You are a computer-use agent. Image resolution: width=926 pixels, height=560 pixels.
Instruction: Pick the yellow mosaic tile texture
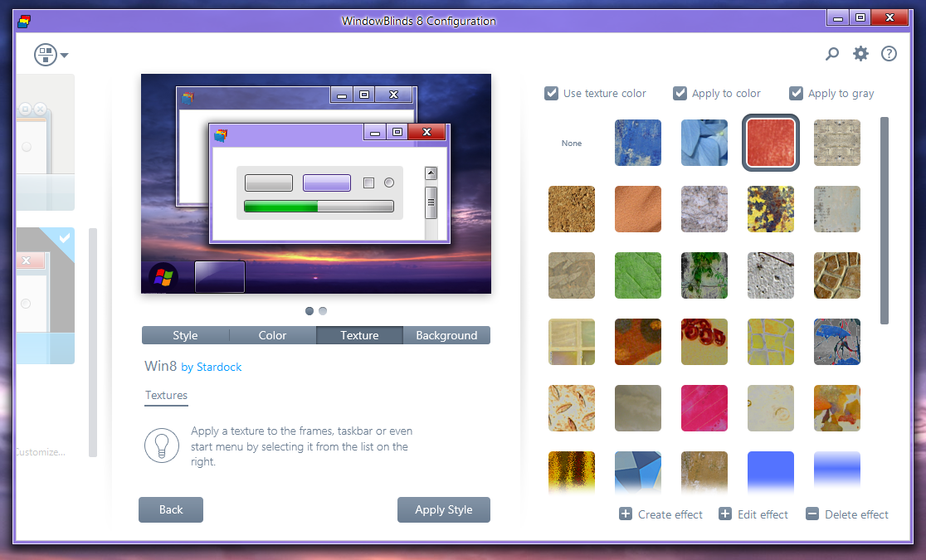771,342
